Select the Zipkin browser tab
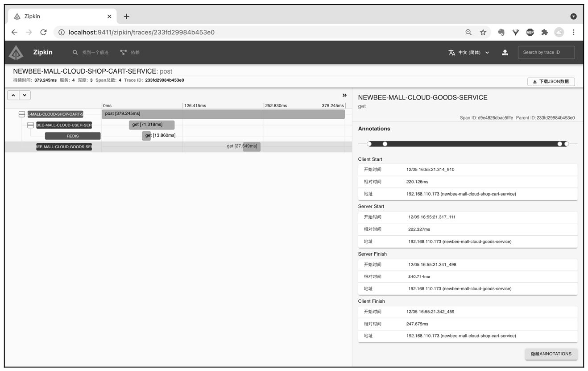 [x=62, y=16]
